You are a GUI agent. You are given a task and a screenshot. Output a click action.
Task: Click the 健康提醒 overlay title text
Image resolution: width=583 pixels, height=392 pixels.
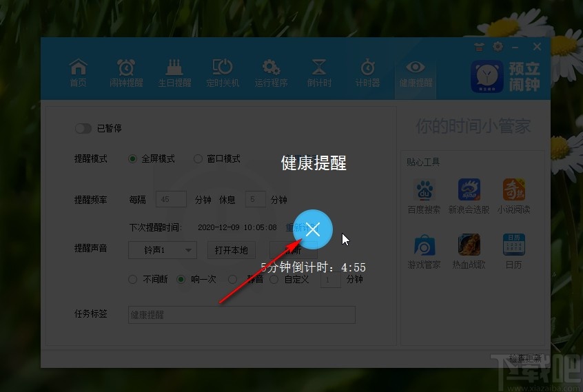[x=314, y=163]
